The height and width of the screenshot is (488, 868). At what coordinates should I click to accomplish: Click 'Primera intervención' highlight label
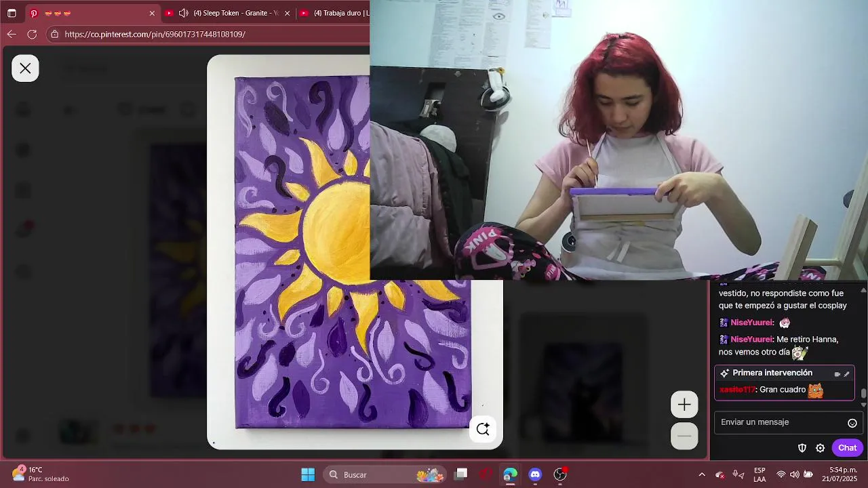[772, 373]
